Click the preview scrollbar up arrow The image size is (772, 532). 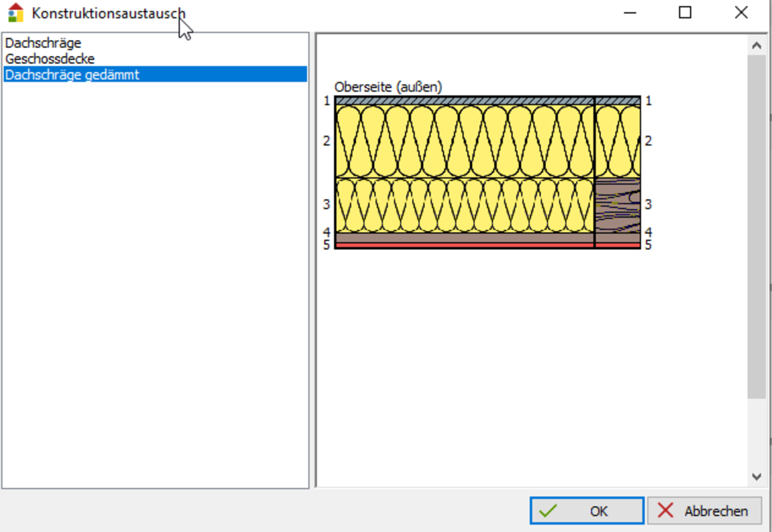pos(756,46)
